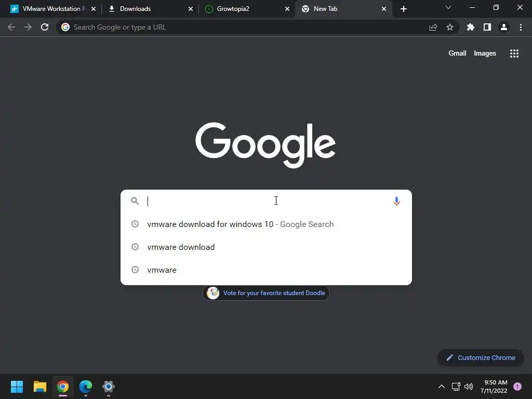Switch to the Growtopia2 tab
Screen dimensions: 532x399
246,9
